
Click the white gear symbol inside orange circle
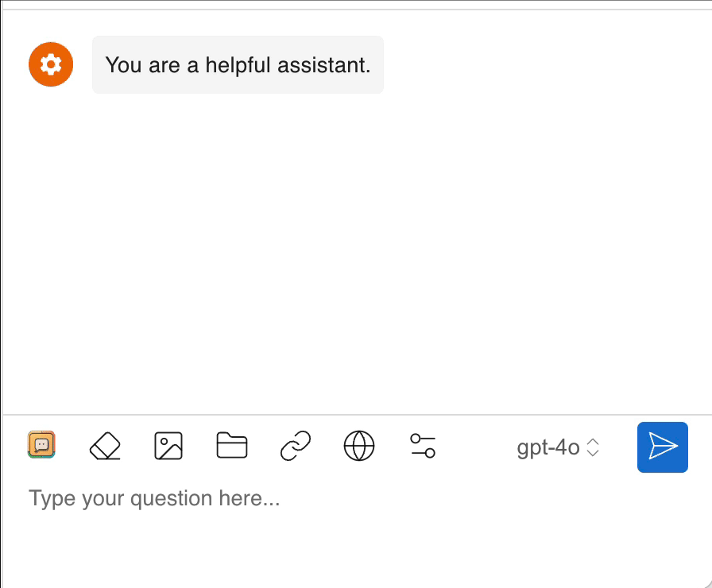51,64
